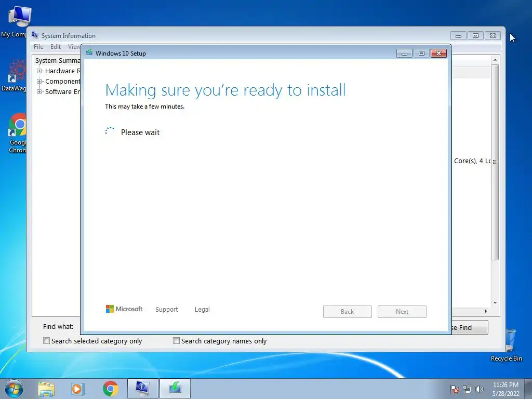Open the Edit menu in System Information
This screenshot has height=399, width=532.
click(x=55, y=46)
